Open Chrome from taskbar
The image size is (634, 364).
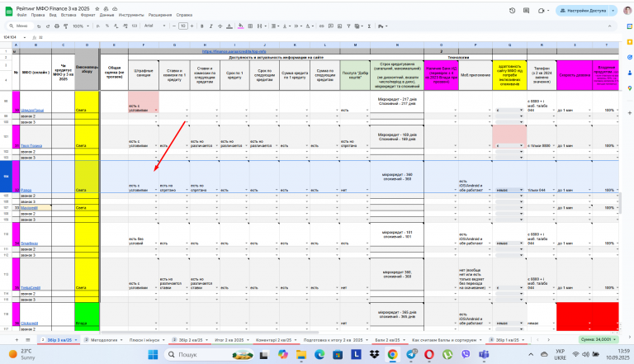392,355
